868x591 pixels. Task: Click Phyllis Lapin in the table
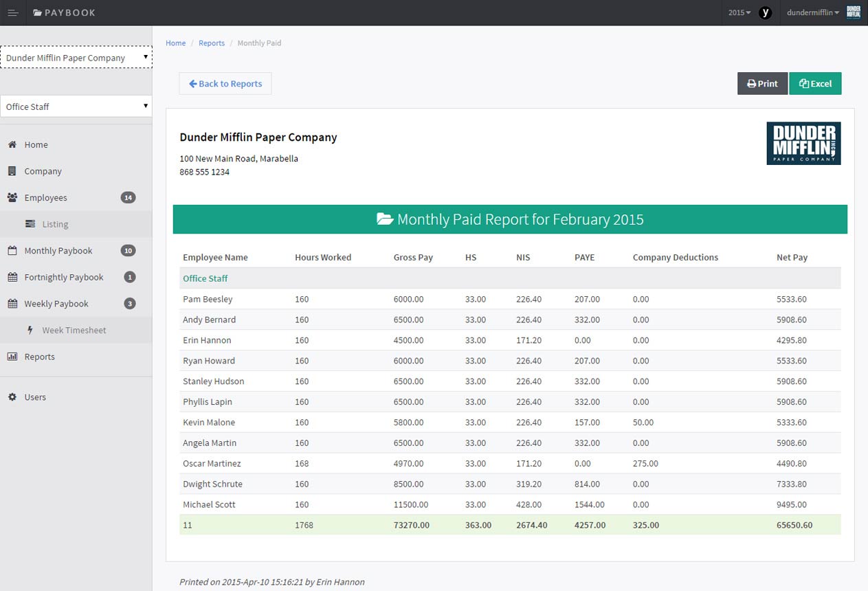tap(208, 402)
